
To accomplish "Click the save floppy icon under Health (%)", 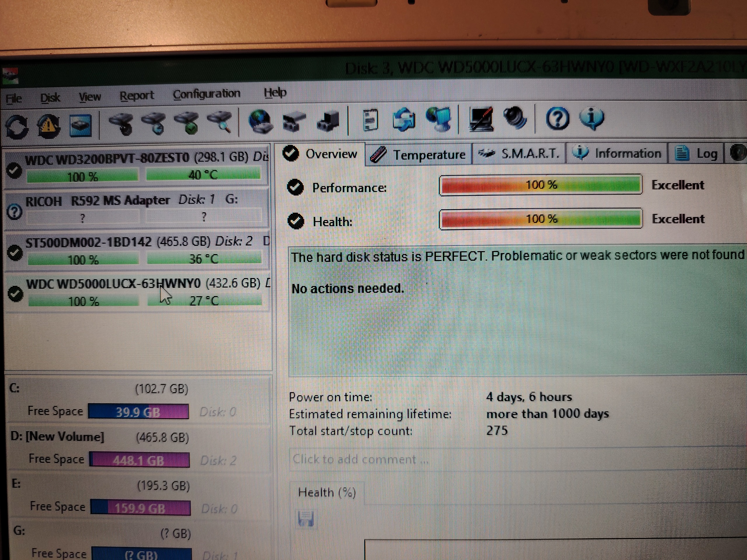I will [306, 519].
